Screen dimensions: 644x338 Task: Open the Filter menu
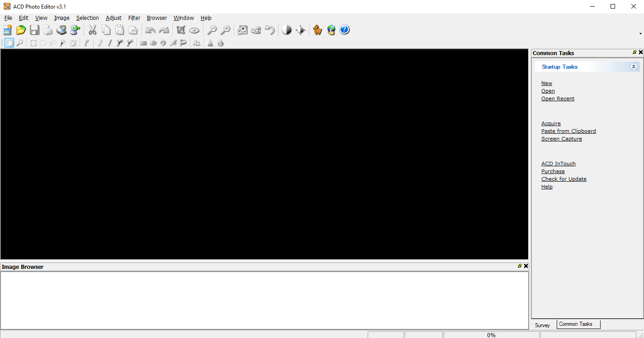[x=134, y=18]
